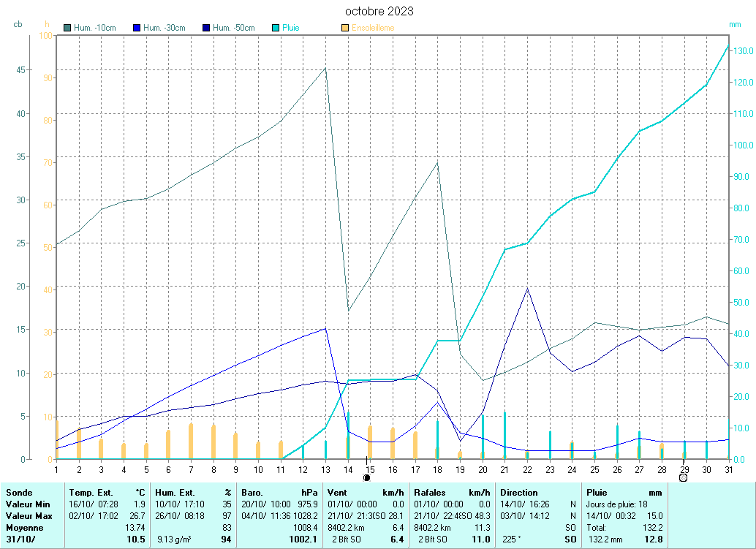Click the Hum. -30cm legend color square

click(137, 28)
